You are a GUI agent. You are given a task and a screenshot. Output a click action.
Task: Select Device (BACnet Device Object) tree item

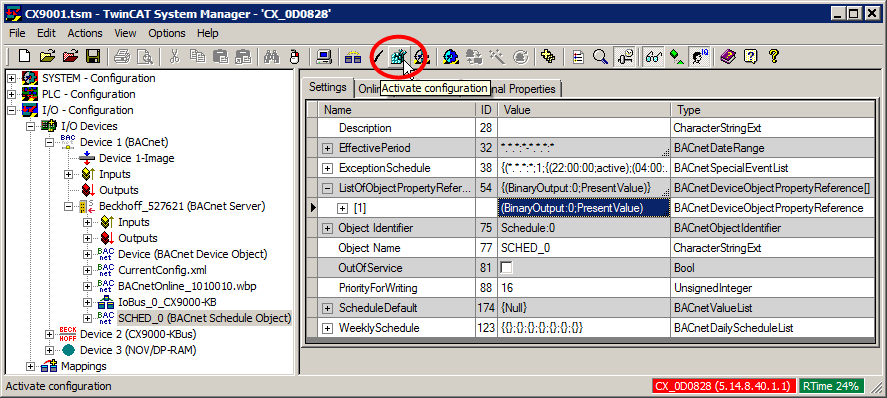click(x=192, y=254)
